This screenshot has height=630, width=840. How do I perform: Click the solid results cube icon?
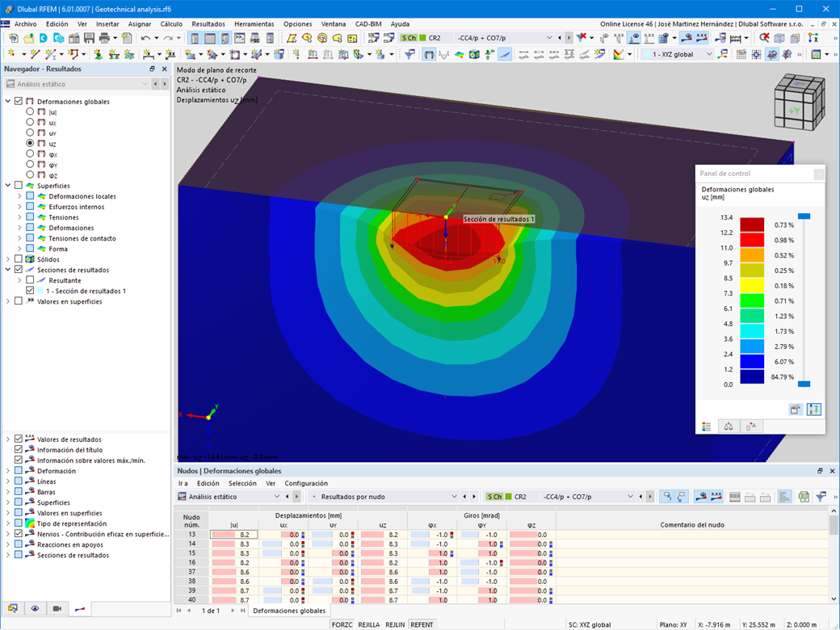(474, 54)
